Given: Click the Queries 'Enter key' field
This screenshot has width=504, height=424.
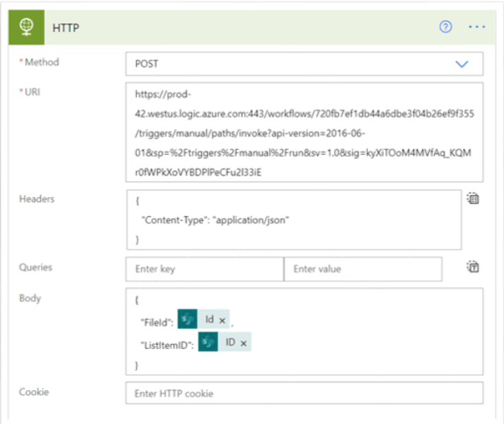Looking at the screenshot, I should (x=204, y=269).
